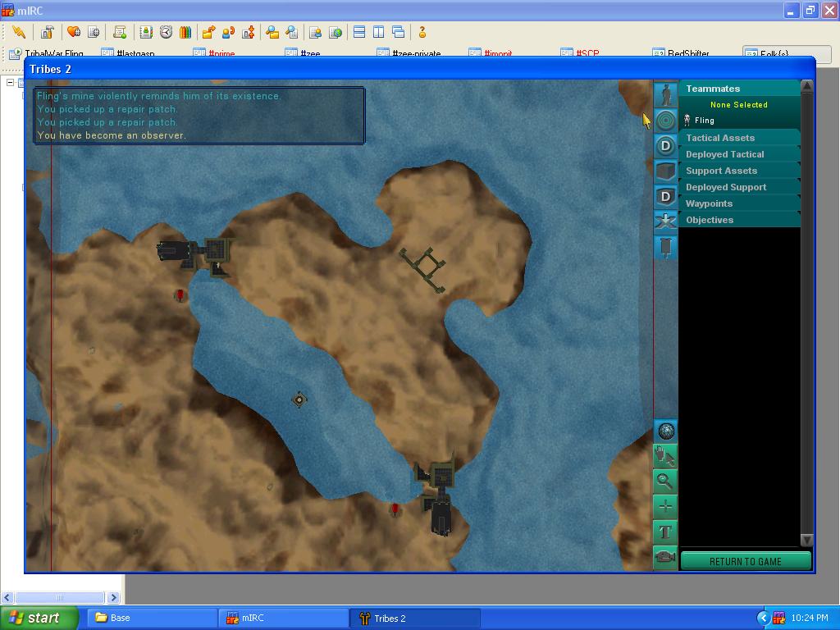Click the mIRC horizontal scrollbar left arrow
The width and height of the screenshot is (840, 630).
[x=7, y=597]
